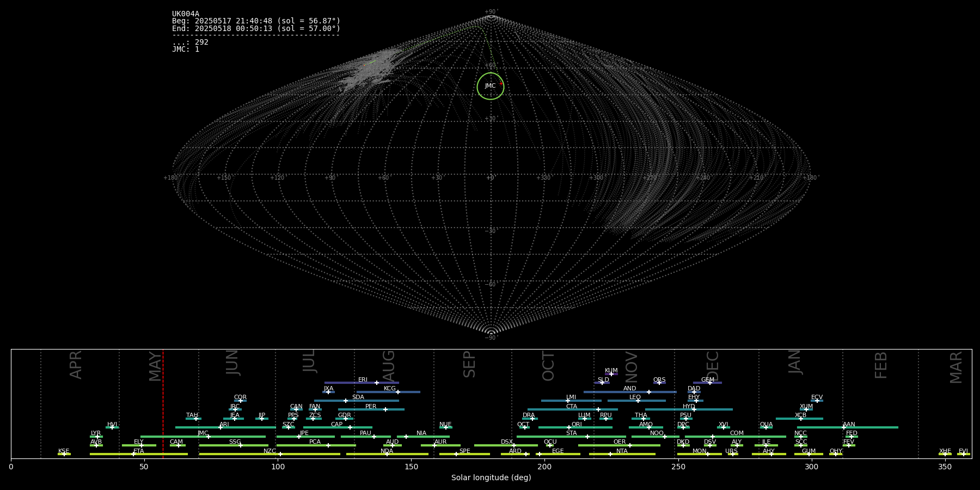
Task: Click the SEP month label
Action: (469, 364)
